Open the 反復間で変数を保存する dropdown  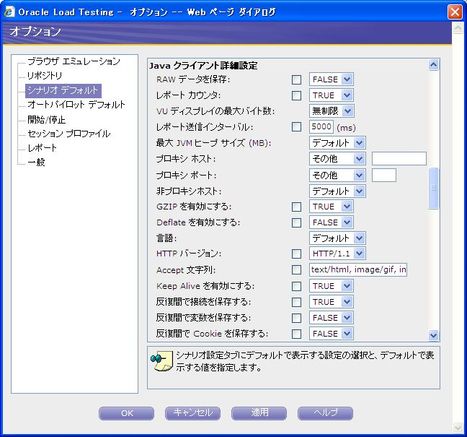331,318
